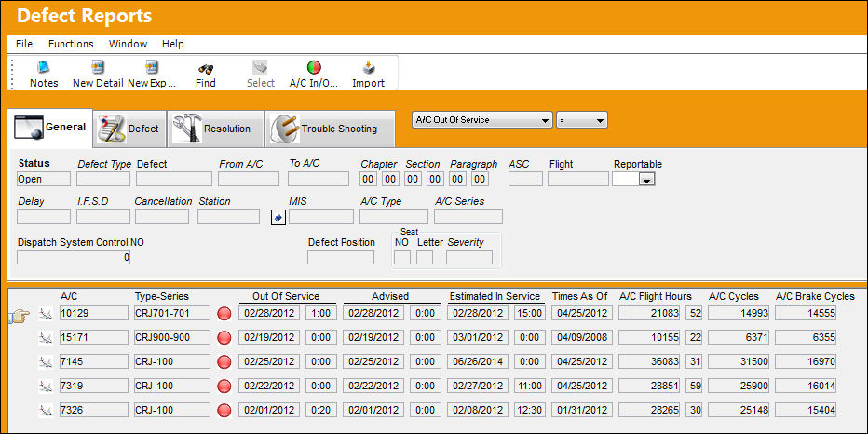Click the From A/C input field
The height and width of the screenshot is (434, 868).
(x=249, y=179)
